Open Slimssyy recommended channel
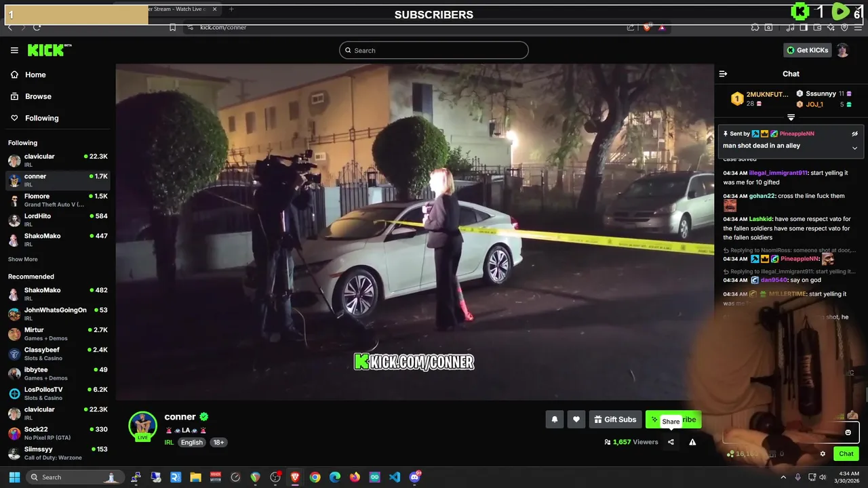868x488 pixels. tap(58, 453)
